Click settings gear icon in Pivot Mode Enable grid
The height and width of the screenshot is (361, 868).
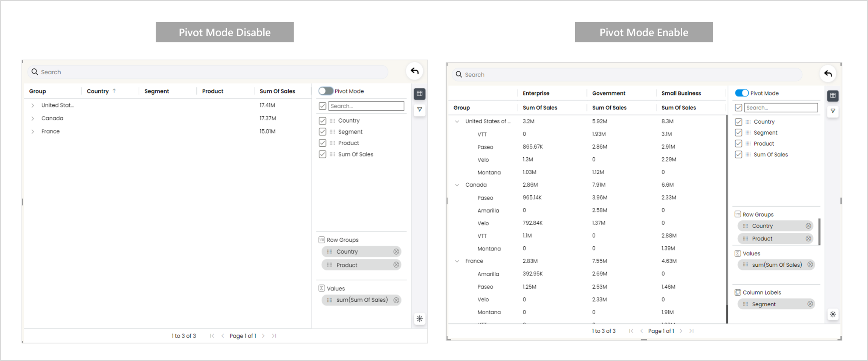pyautogui.click(x=833, y=314)
